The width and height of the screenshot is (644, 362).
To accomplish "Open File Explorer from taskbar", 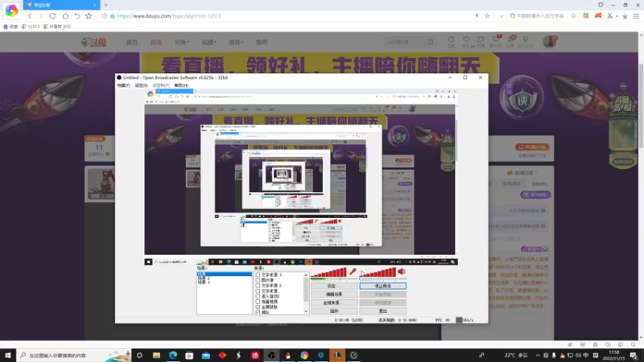I will pos(156,355).
